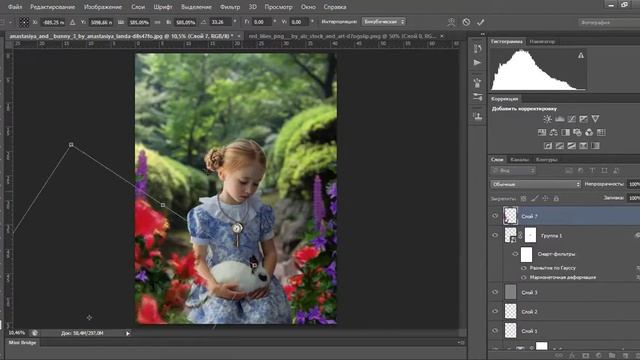Viewport: 640px width, 360px height.
Task: Toggle the pixel layer filter icon
Action: [x=569, y=171]
